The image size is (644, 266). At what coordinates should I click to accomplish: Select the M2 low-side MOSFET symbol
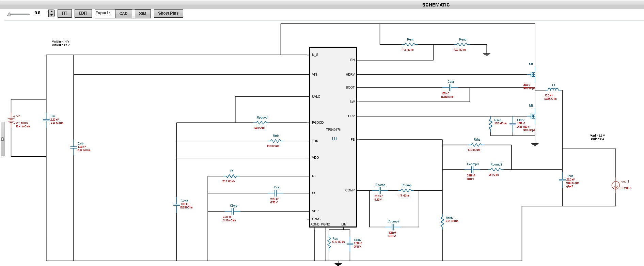(x=533, y=116)
